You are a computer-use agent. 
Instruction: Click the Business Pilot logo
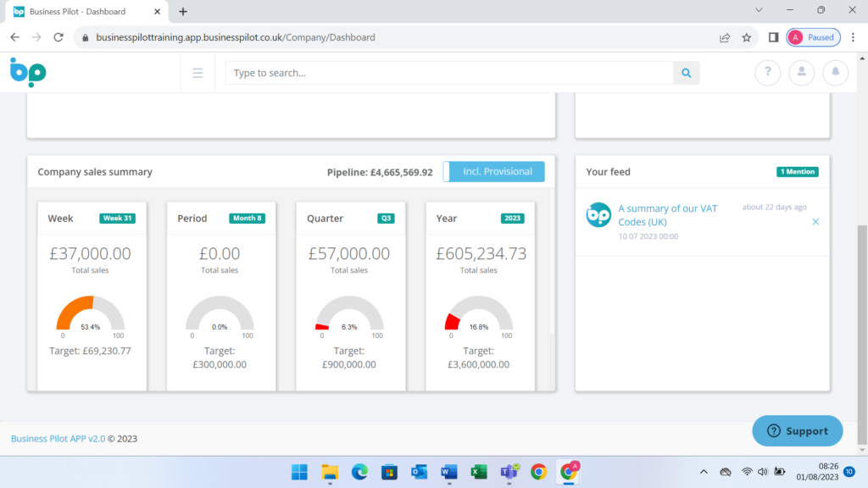pyautogui.click(x=28, y=73)
